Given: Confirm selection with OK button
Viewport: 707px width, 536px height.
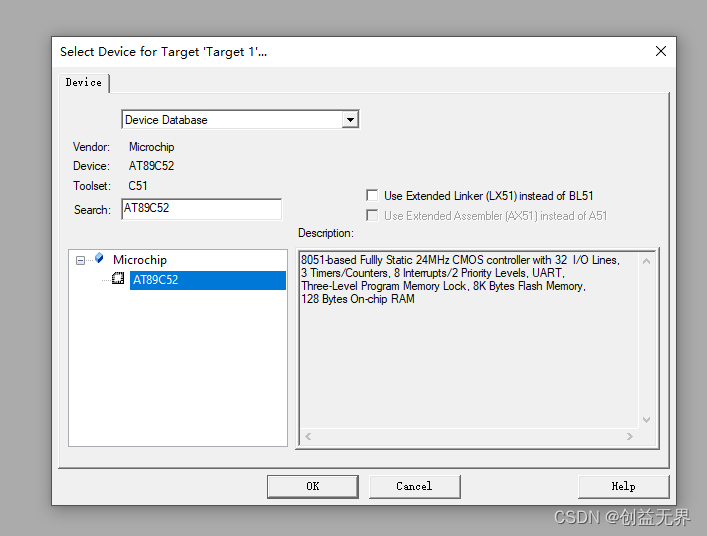Looking at the screenshot, I should [312, 486].
